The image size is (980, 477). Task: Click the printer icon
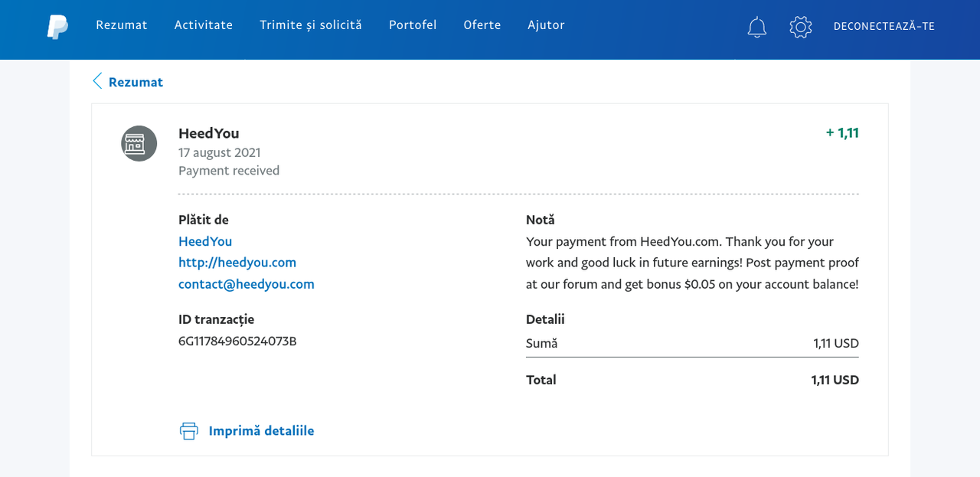click(188, 430)
